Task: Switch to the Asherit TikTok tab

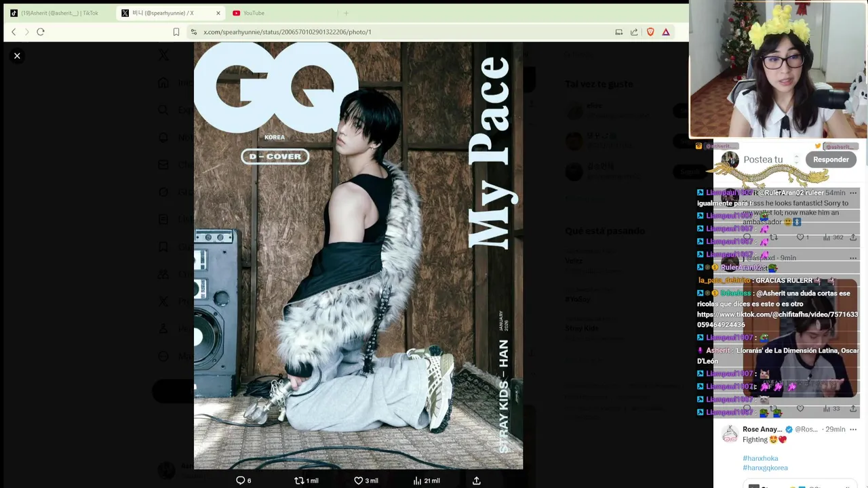Action: 60,13
